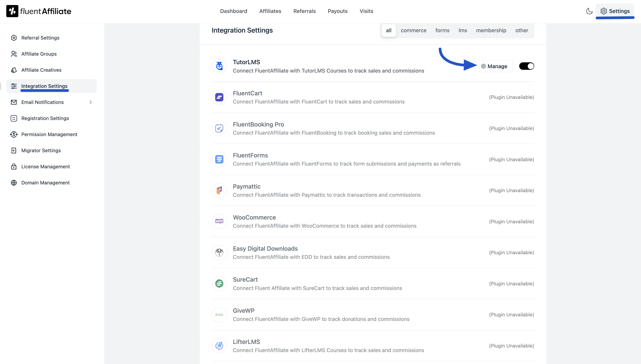Click the fluentAffiliate logo
This screenshot has height=364, width=641.
pyautogui.click(x=38, y=11)
